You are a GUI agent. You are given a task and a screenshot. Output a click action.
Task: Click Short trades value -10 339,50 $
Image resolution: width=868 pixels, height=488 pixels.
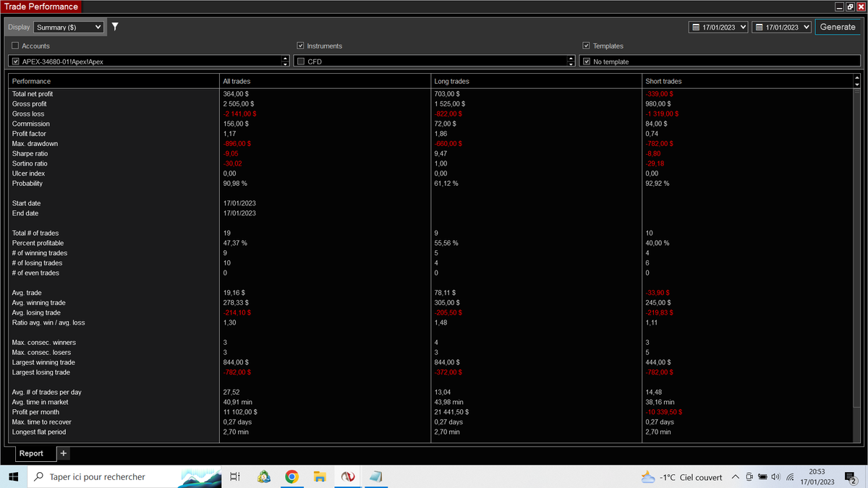[x=663, y=412]
